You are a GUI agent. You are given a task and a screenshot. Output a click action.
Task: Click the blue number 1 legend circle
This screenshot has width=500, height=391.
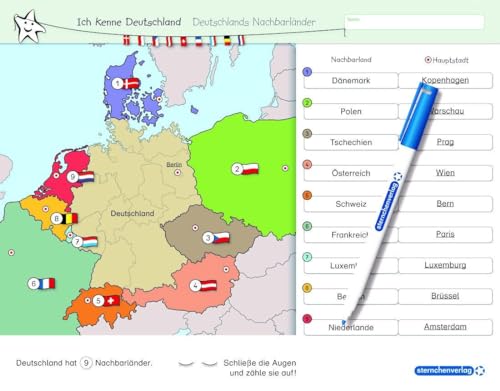point(307,72)
